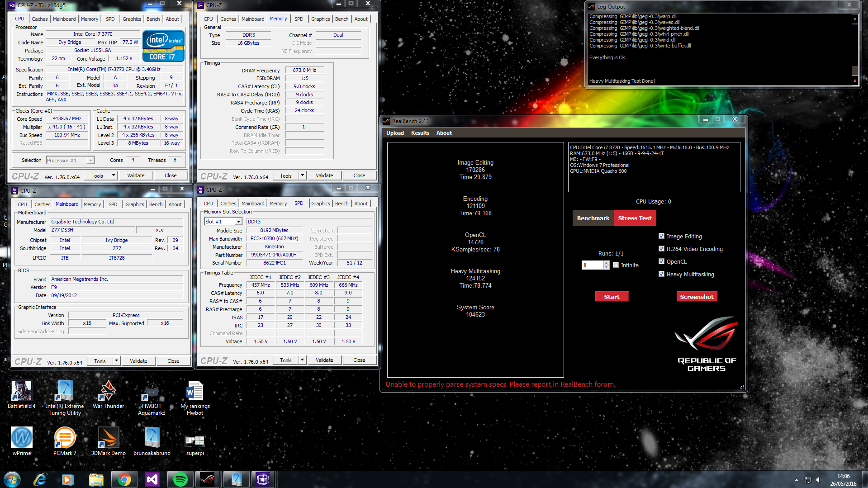Enable Infinite runs checkbox
The width and height of the screenshot is (868, 488).
(x=616, y=265)
